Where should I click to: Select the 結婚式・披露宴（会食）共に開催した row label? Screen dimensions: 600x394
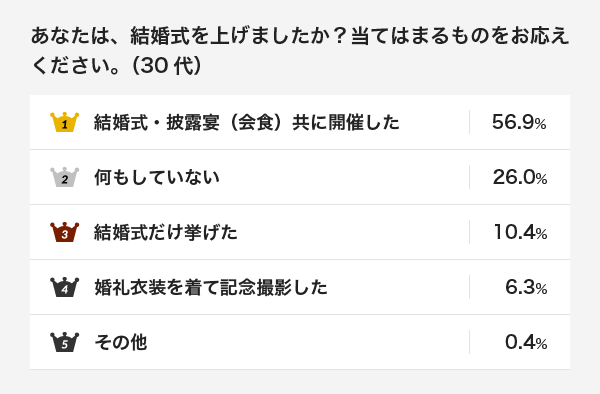tap(247, 122)
